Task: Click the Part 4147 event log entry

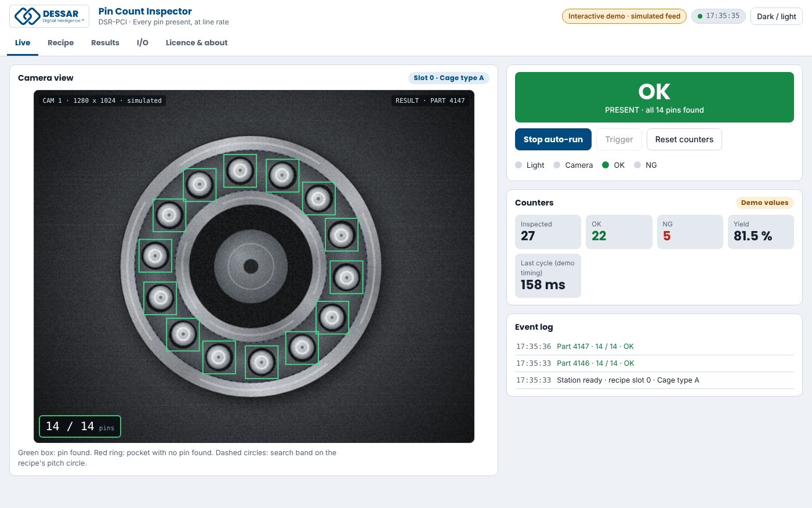Action: tap(654, 347)
